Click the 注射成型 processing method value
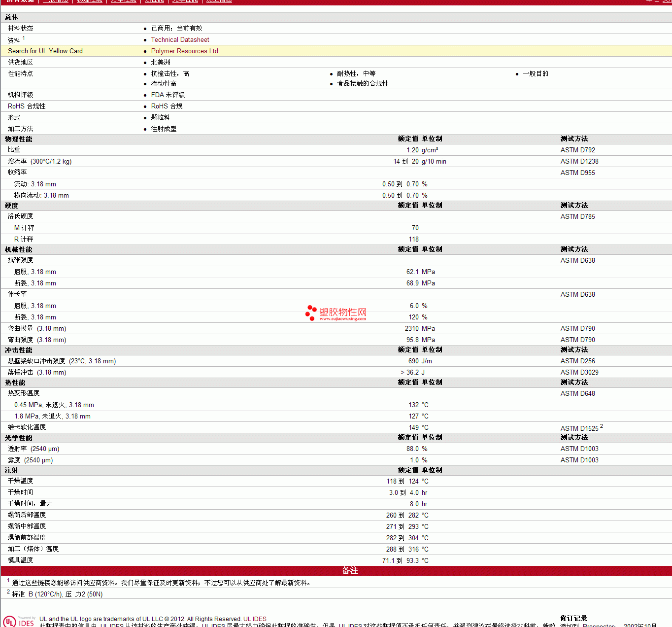 pos(164,129)
